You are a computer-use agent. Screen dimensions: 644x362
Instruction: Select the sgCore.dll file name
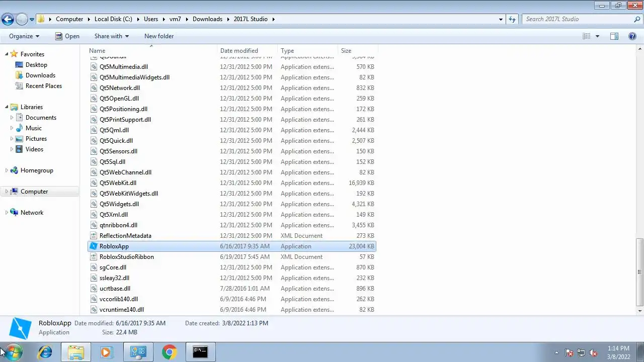coord(113,267)
